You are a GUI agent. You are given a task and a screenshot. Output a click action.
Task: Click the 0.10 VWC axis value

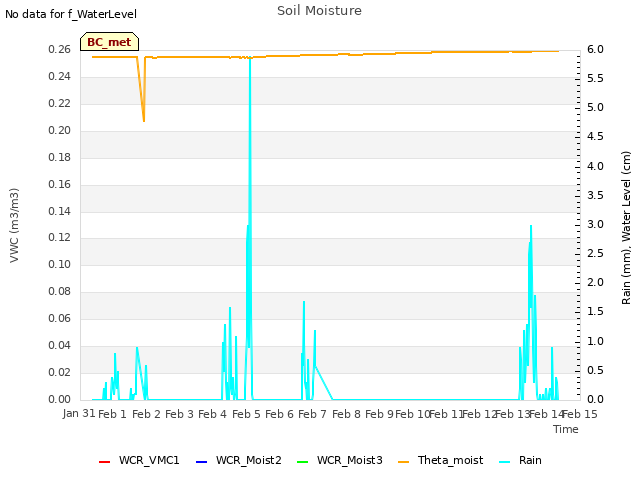pos(59,264)
